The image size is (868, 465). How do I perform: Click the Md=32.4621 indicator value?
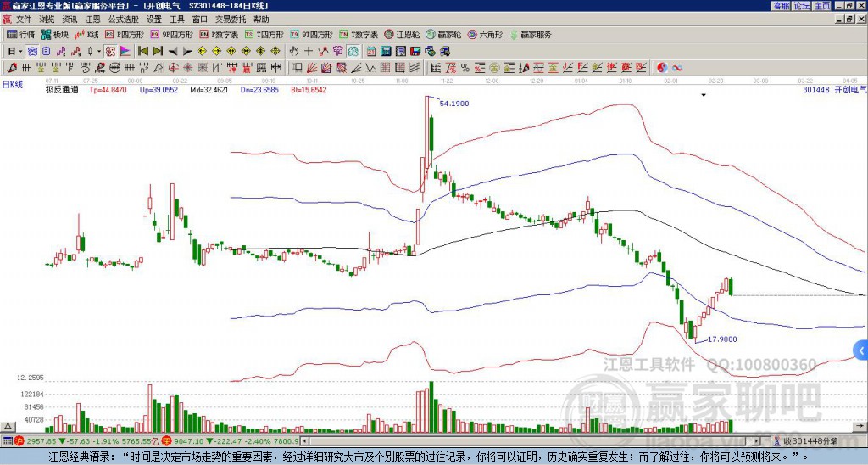(x=209, y=89)
